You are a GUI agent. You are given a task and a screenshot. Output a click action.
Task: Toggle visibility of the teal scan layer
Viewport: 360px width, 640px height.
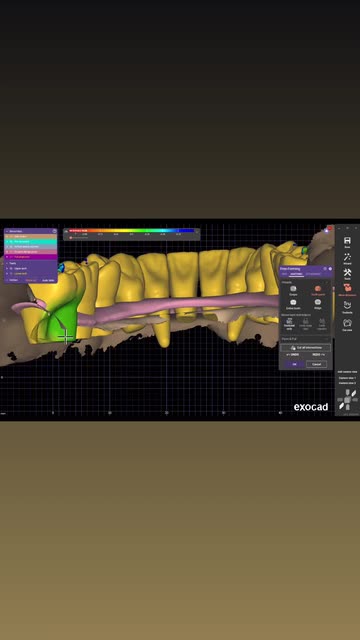click(11, 242)
